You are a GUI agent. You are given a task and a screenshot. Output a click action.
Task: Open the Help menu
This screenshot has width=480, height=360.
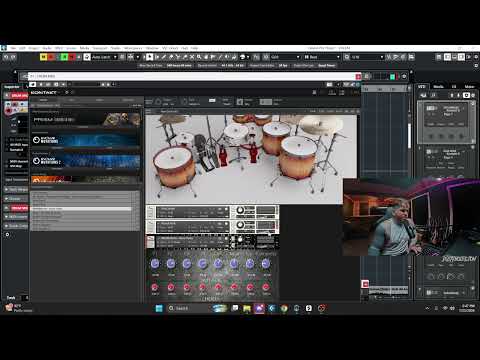[194, 48]
